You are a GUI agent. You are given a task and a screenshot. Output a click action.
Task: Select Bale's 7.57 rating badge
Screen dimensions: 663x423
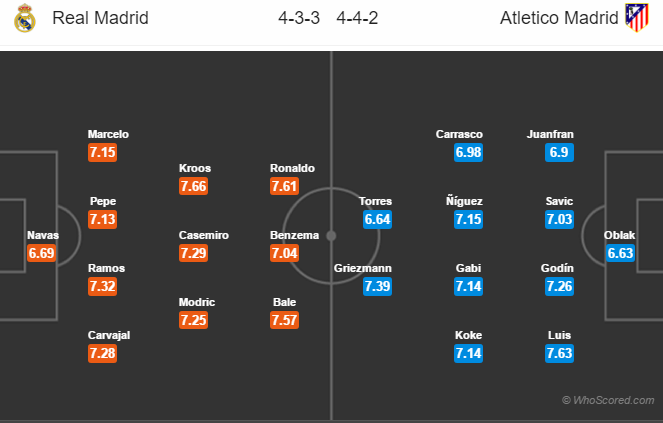coord(285,320)
